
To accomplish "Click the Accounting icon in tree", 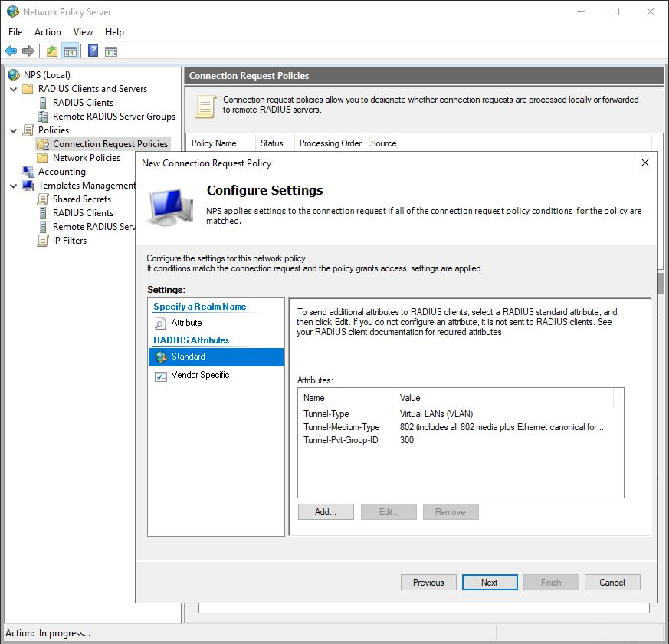I will (x=28, y=172).
